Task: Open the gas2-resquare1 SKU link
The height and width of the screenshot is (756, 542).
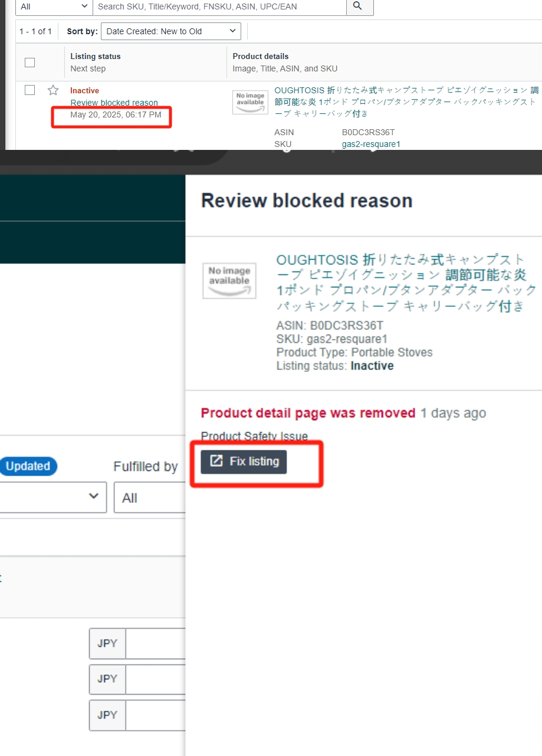Action: coord(371,144)
